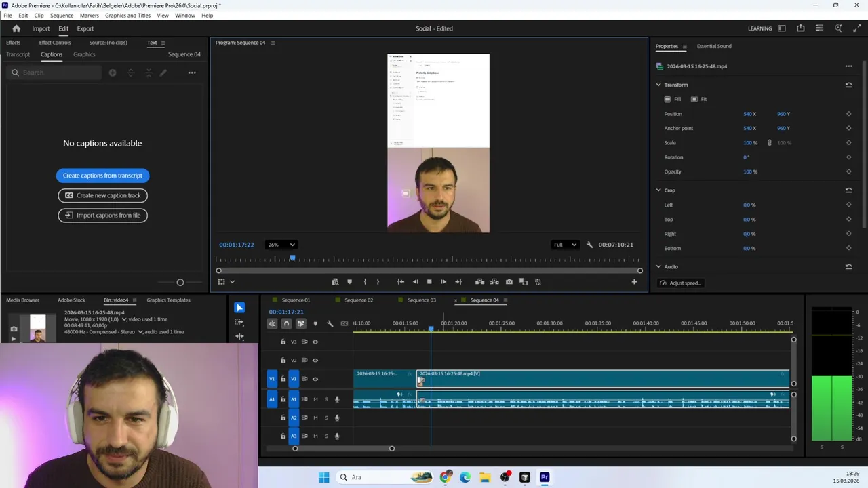This screenshot has width=868, height=488.
Task: Step forward one frame
Action: pyautogui.click(x=443, y=282)
